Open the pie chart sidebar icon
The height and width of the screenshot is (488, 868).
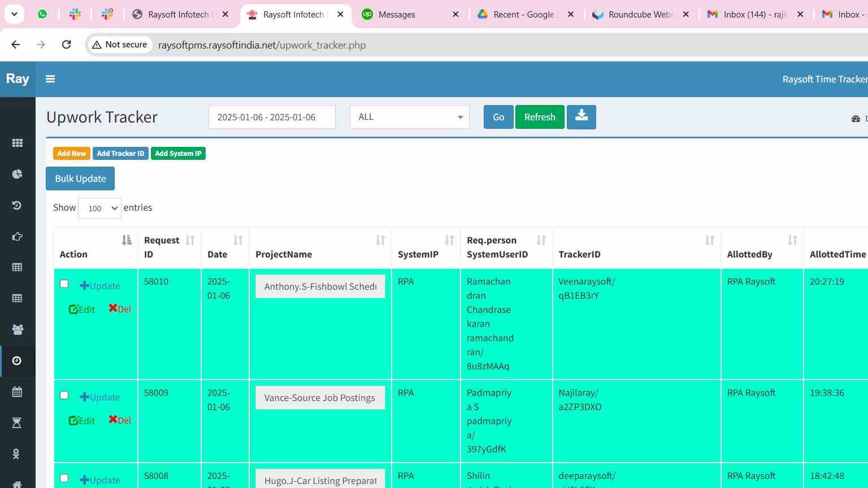coord(18,174)
